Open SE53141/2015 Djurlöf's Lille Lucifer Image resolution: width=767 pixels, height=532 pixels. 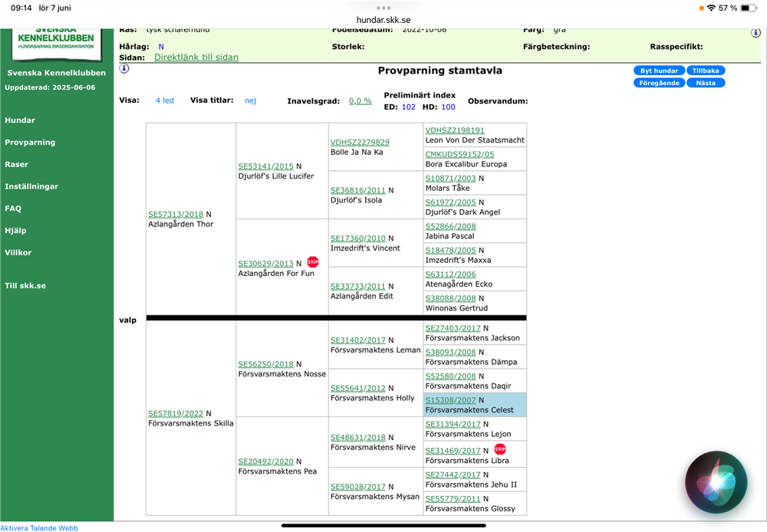click(265, 166)
